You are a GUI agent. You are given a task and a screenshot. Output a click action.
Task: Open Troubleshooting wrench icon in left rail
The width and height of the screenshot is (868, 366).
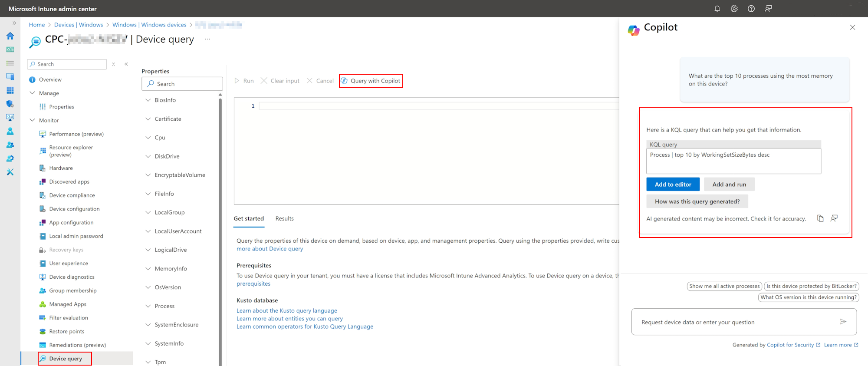[10, 172]
